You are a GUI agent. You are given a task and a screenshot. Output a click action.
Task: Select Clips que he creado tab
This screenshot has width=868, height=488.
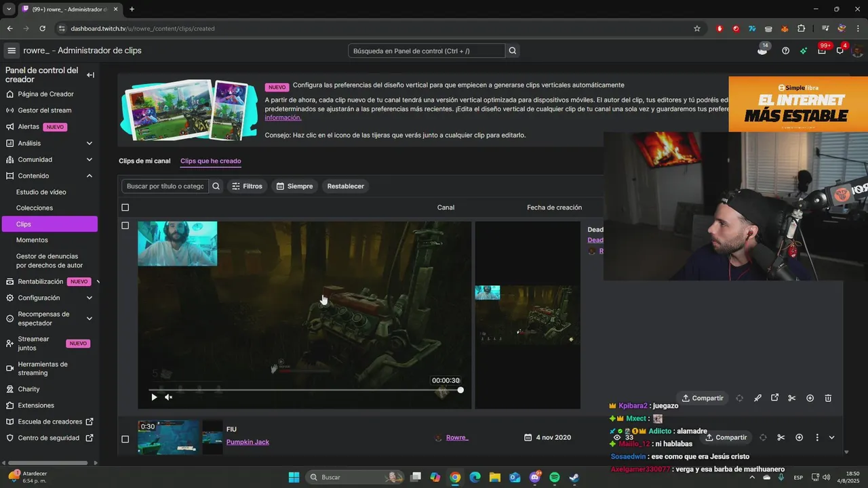pos(210,161)
